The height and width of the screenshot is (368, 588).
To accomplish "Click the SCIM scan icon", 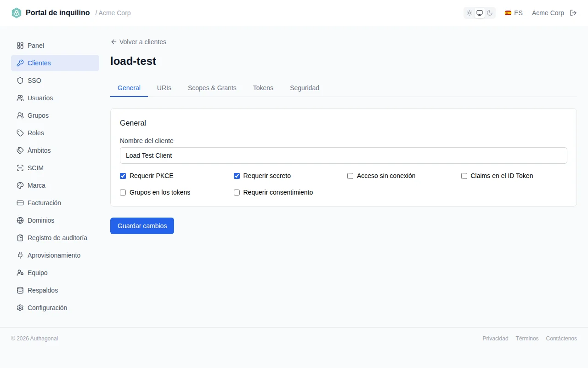I will pos(20,168).
